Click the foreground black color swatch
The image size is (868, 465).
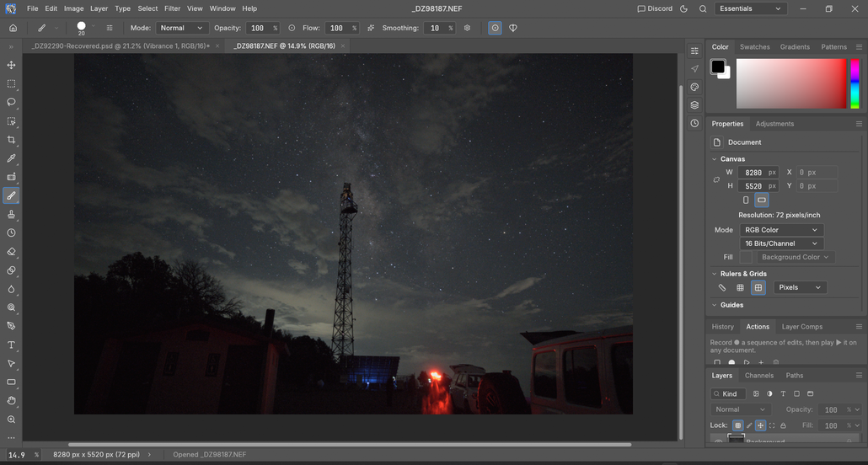click(x=718, y=67)
